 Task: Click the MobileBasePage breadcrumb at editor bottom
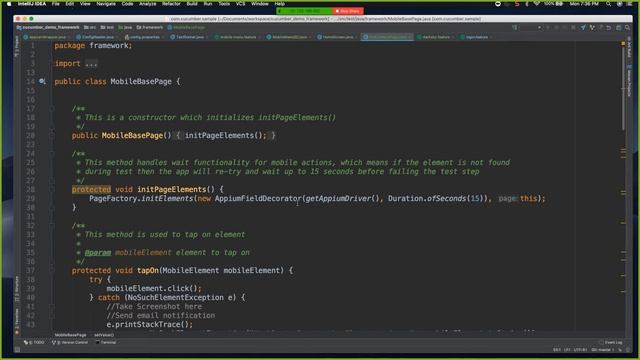[70, 335]
